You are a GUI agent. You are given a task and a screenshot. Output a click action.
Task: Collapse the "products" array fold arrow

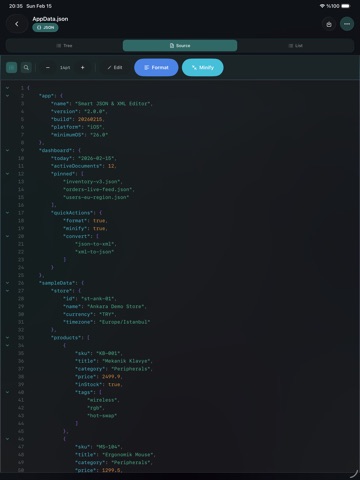click(x=7, y=338)
